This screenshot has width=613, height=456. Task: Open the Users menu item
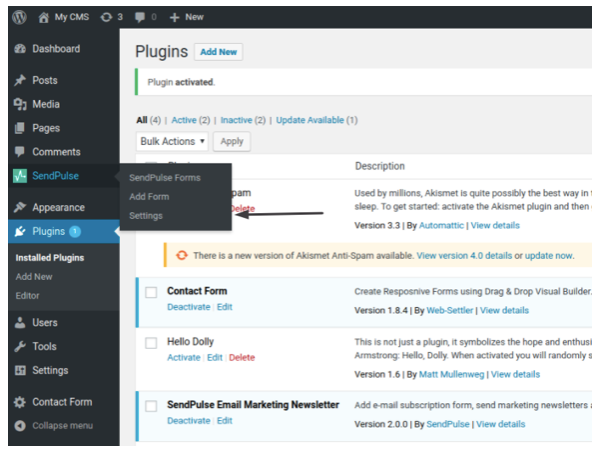(45, 323)
